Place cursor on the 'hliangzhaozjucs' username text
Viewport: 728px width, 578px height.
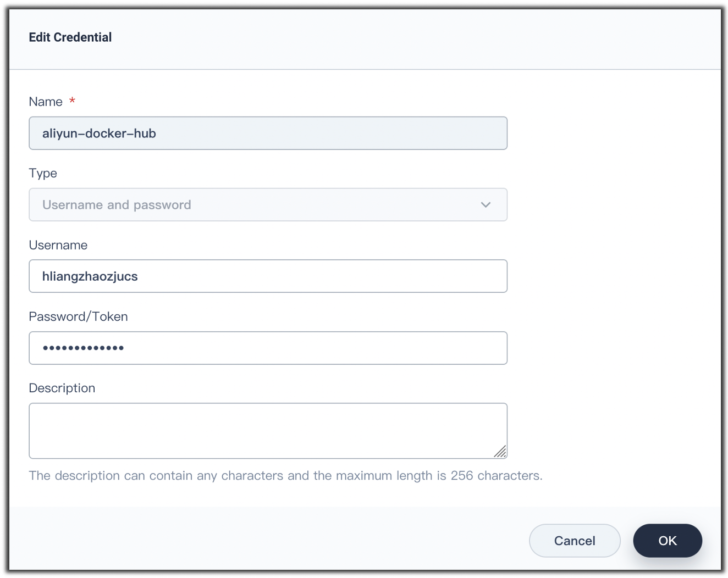pyautogui.click(x=90, y=276)
